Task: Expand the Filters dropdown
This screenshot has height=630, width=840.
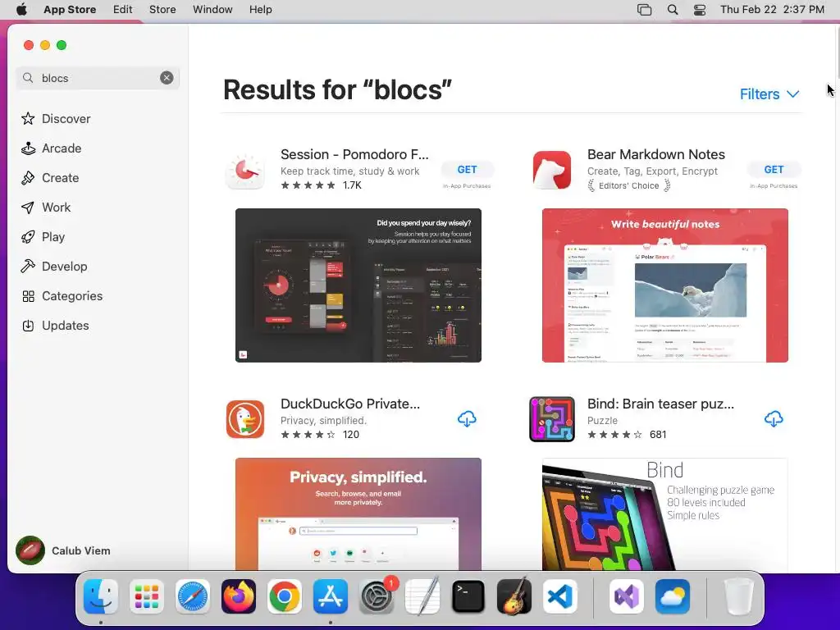Action: tap(769, 94)
